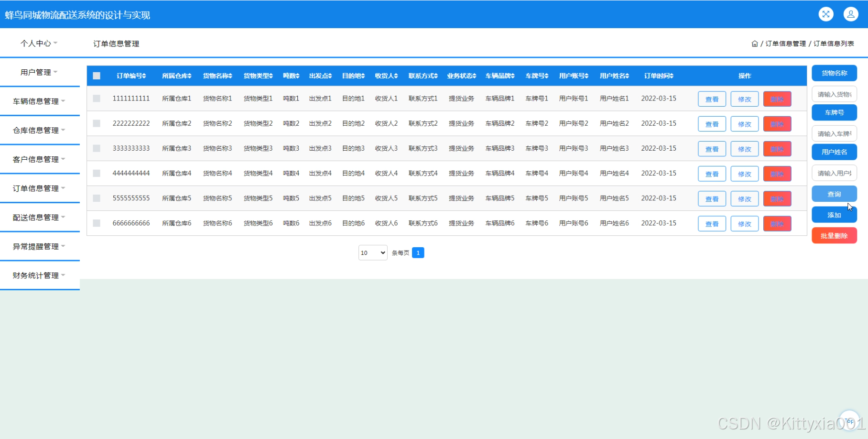Sort by 车牌号 column header
The height and width of the screenshot is (439, 868).
point(536,76)
